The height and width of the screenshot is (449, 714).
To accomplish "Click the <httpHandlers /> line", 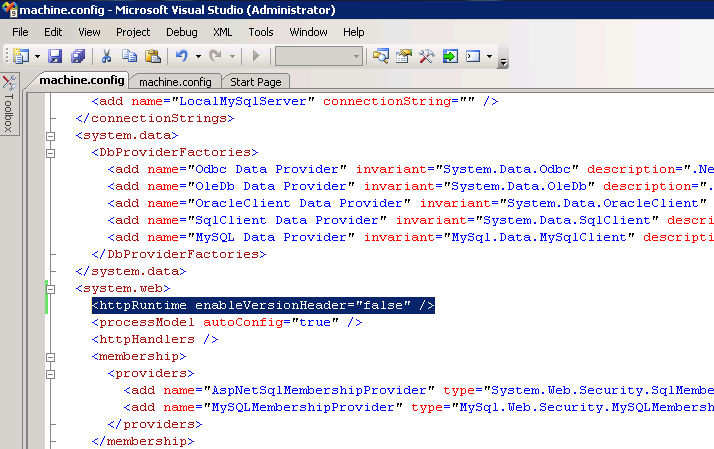I will [x=155, y=339].
